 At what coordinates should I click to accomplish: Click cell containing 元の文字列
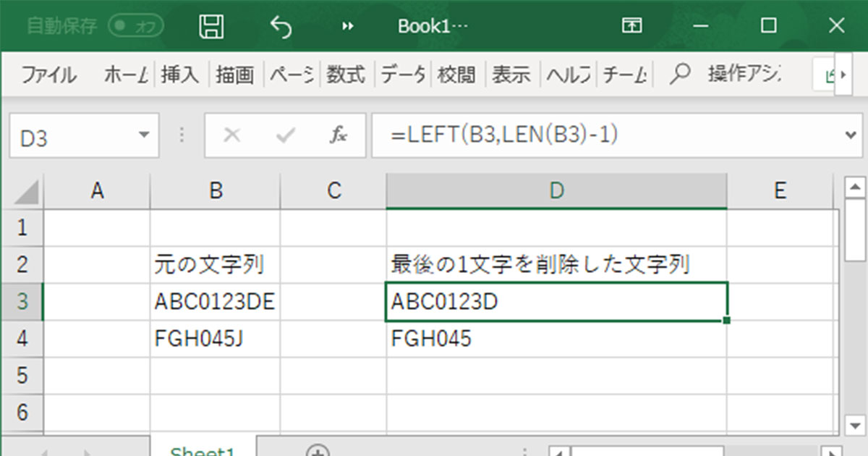(215, 265)
